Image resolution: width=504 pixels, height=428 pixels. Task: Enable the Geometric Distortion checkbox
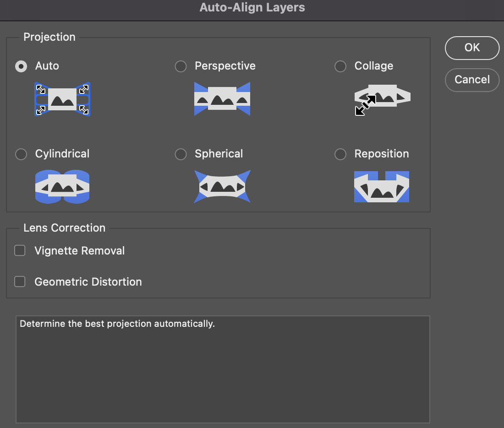pyautogui.click(x=20, y=282)
